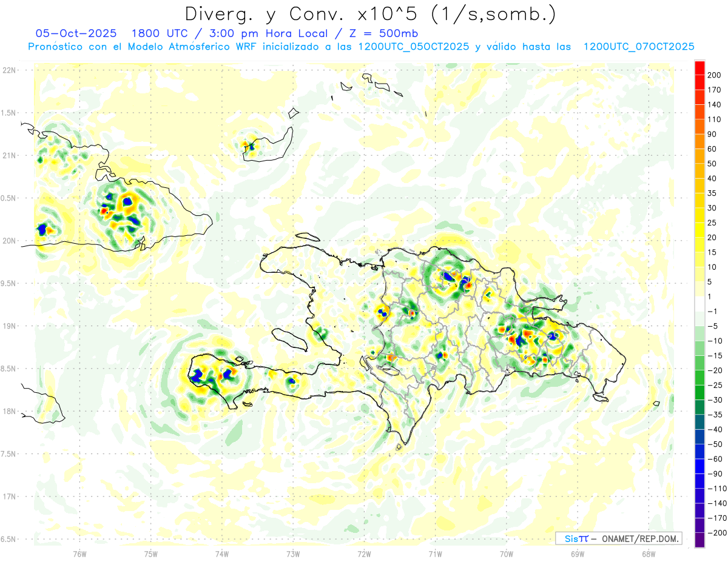Click the 18N latitude axis label

tap(8, 412)
